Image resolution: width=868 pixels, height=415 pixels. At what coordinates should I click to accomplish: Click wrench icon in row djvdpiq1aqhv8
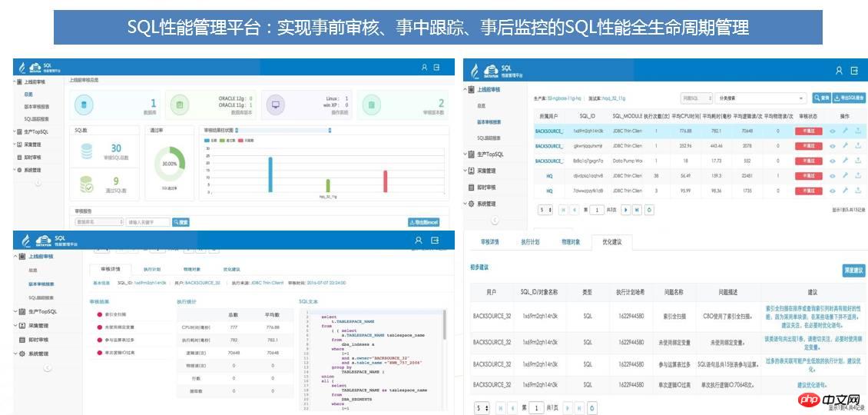(845, 176)
